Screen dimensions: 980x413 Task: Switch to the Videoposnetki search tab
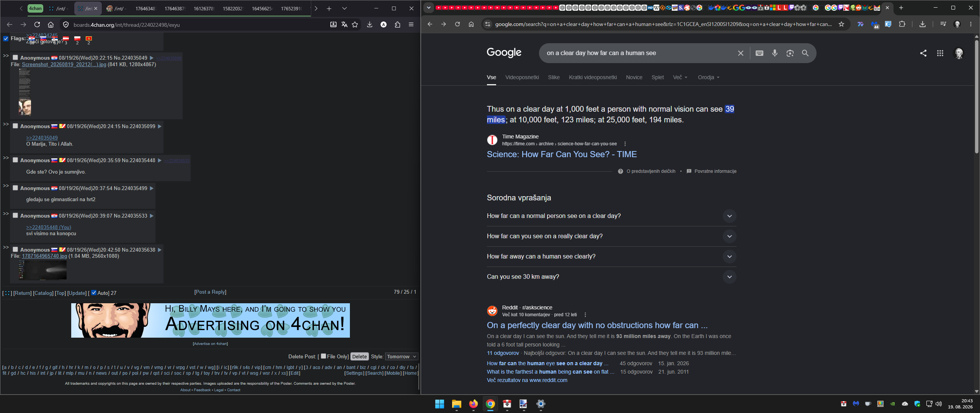[522, 77]
